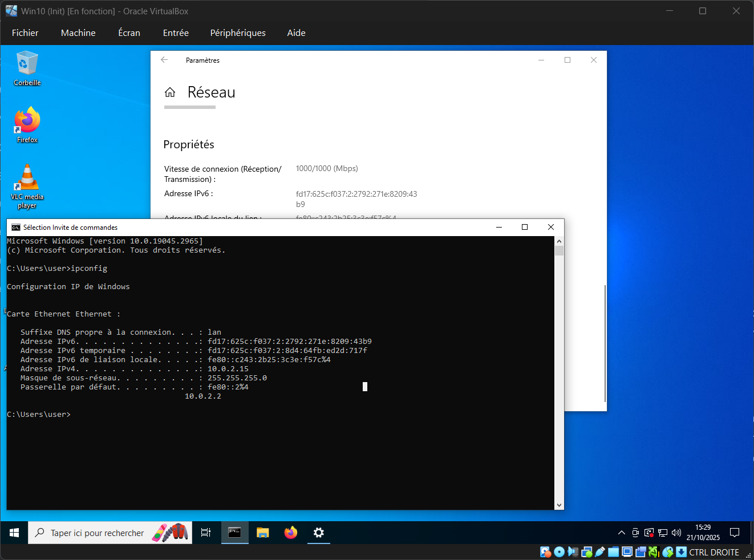
Task: Click the VirtualBox optical disk status icon
Action: coord(559,552)
